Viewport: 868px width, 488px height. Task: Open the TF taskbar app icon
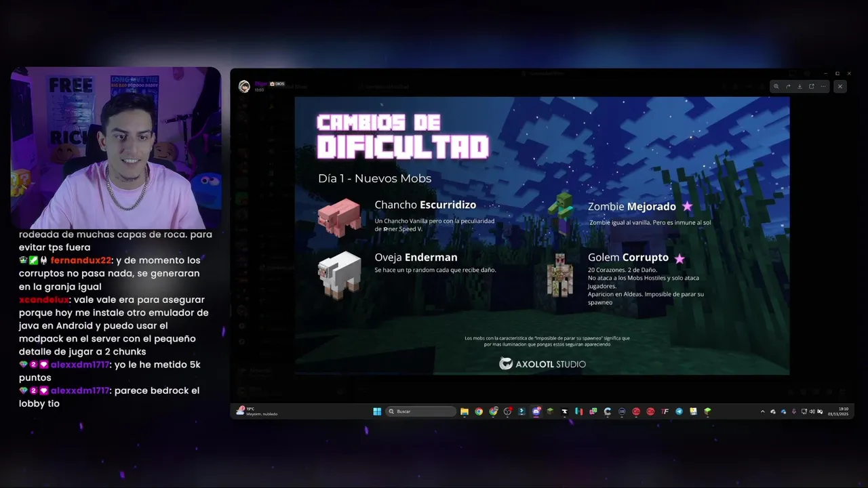click(x=665, y=411)
